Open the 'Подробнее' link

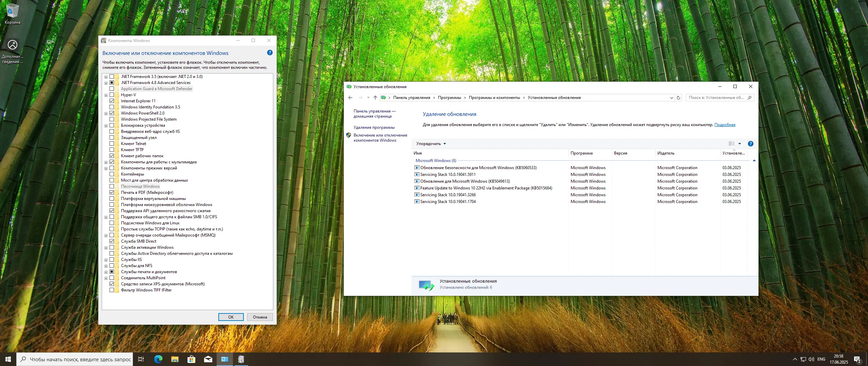pyautogui.click(x=725, y=125)
